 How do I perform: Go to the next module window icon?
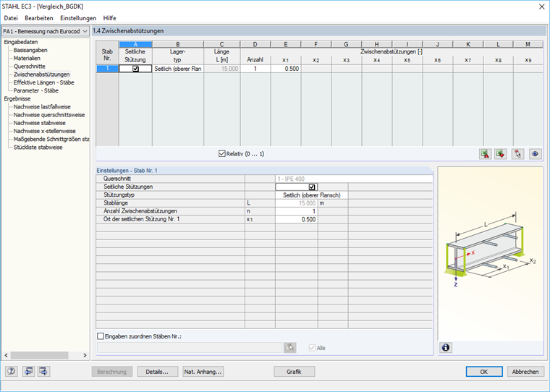[x=44, y=371]
